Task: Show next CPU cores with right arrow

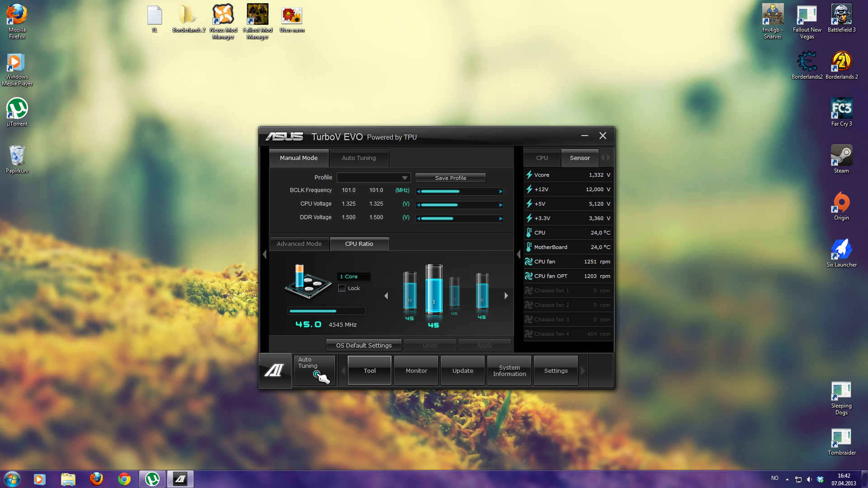Action: [506, 296]
